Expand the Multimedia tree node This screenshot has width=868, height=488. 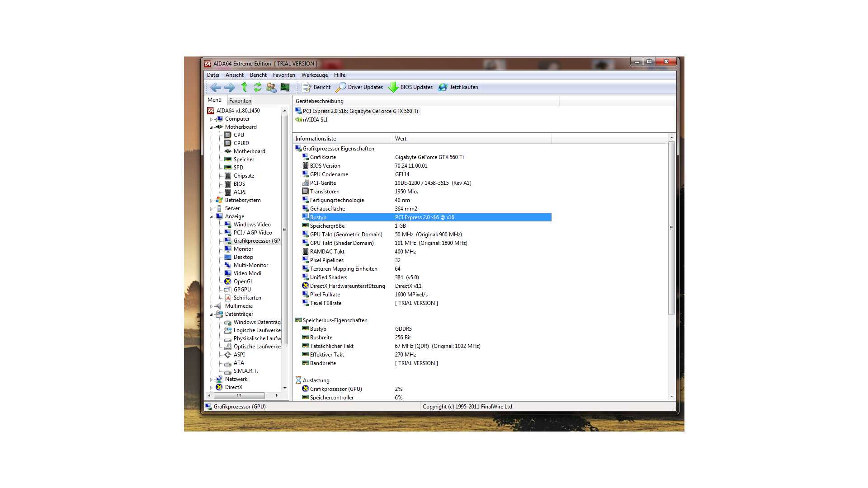pyautogui.click(x=211, y=306)
